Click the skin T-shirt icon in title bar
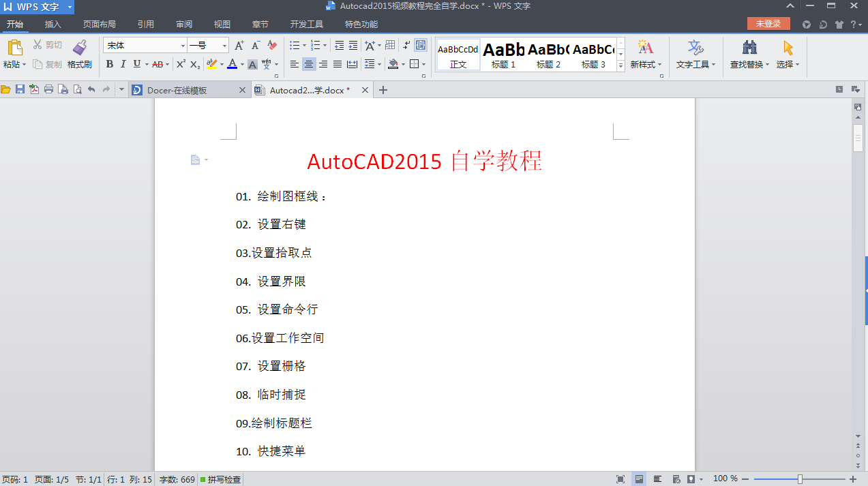Viewport: 868px width, 486px height. click(839, 25)
